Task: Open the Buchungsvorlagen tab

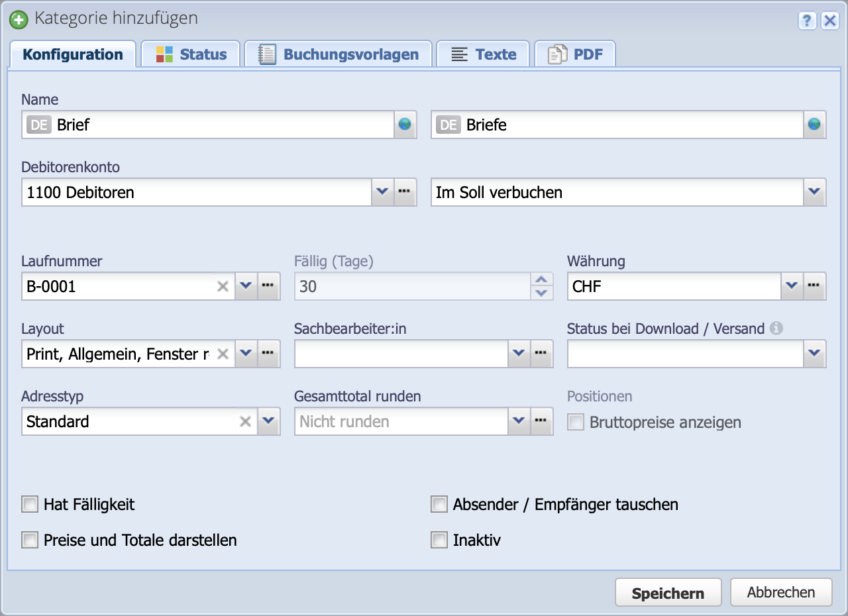Action: click(x=338, y=54)
